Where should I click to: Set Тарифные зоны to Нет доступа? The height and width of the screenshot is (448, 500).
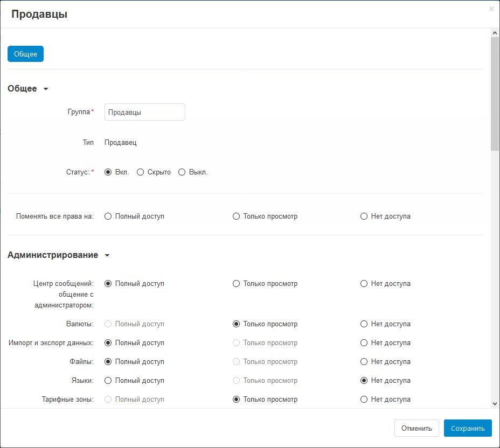(x=364, y=400)
